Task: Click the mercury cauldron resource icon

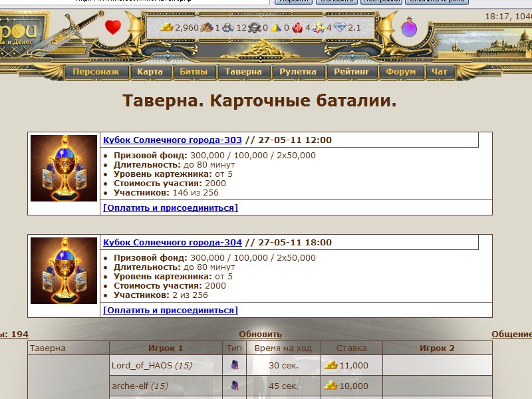Action: click(255, 28)
